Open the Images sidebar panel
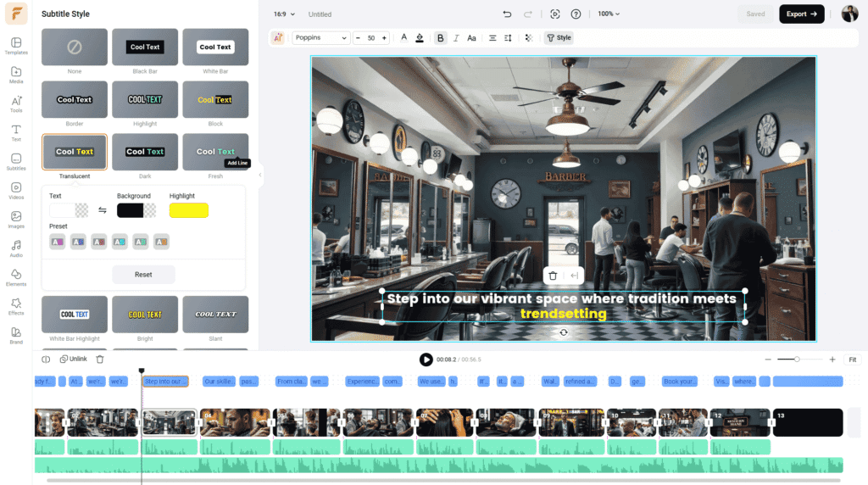Screen dimensions: 868x485 [16, 220]
